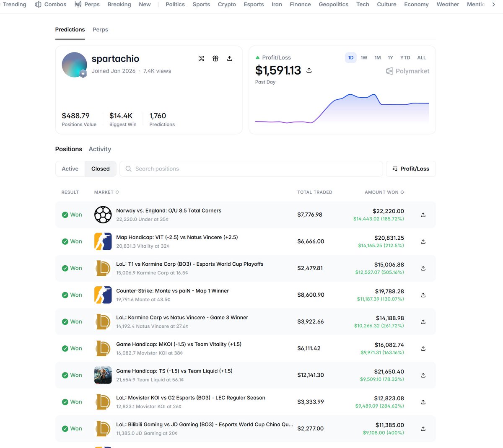The height and width of the screenshot is (448, 503).
Task: Share the Bilibili Gaming vs JD Gaming position
Action: pyautogui.click(x=423, y=429)
